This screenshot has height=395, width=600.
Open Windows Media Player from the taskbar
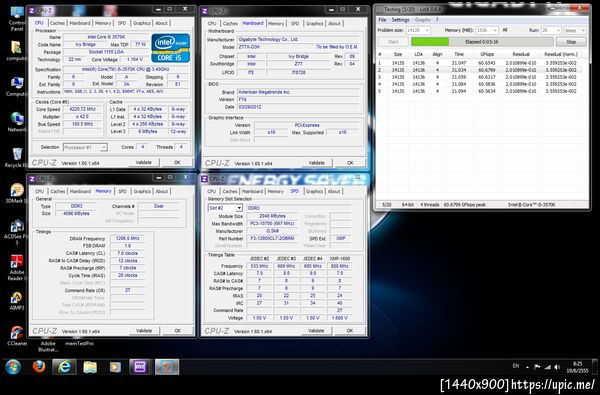pyautogui.click(x=115, y=367)
